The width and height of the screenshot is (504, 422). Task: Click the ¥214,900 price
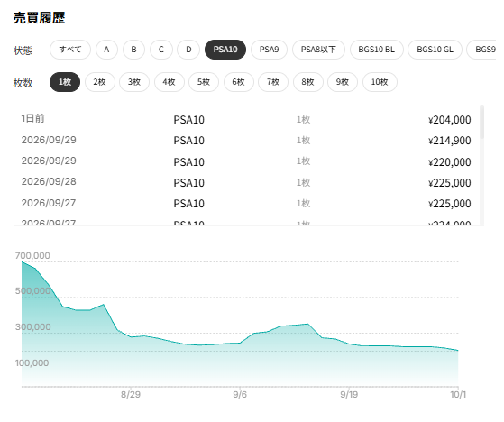[x=449, y=141]
